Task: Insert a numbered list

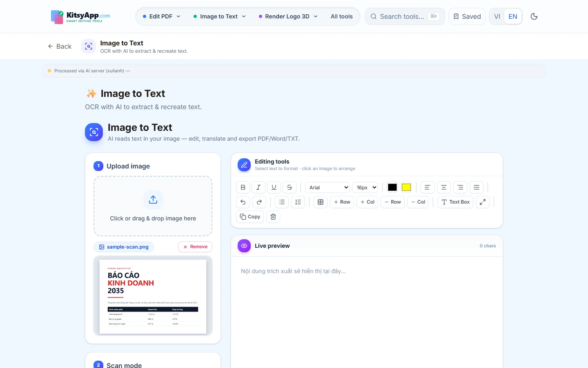Action: click(298, 202)
